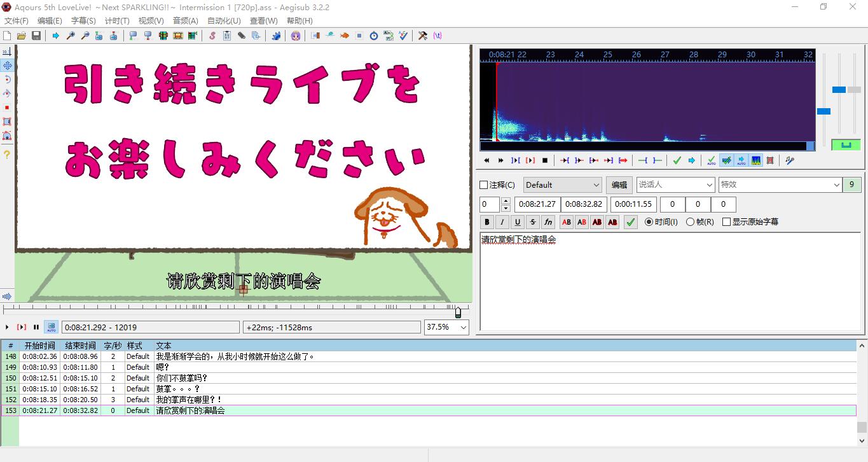Save the subtitle file
This screenshot has width=868, height=462.
[36, 36]
